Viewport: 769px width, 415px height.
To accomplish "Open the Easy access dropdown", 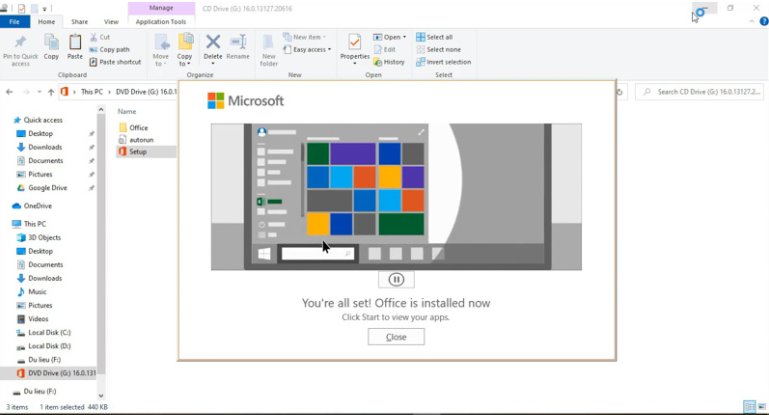I will coord(309,49).
